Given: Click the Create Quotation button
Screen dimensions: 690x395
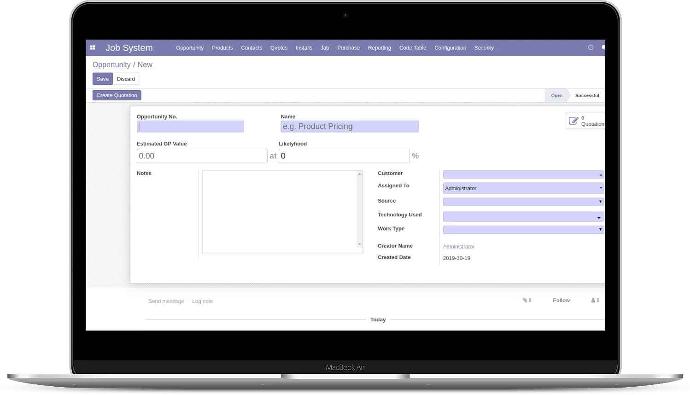Looking at the screenshot, I should 117,95.
